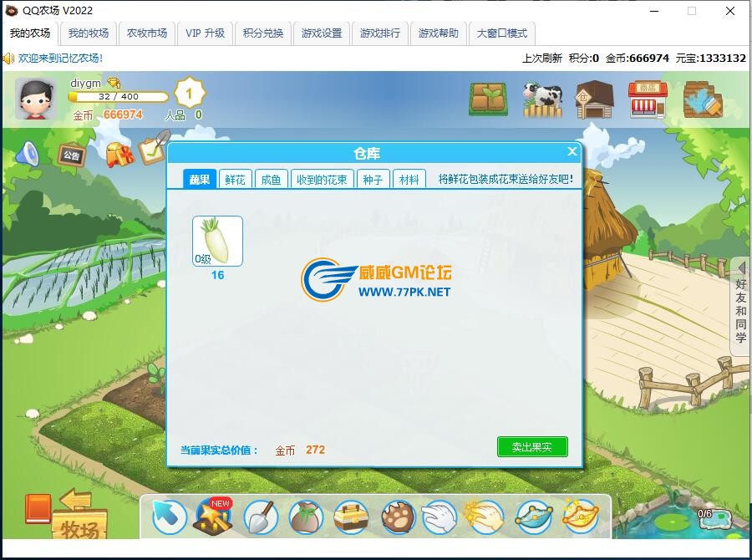The image size is (752, 560).
Task: Click the 元宝:1333132 status text
Action: pos(711,59)
